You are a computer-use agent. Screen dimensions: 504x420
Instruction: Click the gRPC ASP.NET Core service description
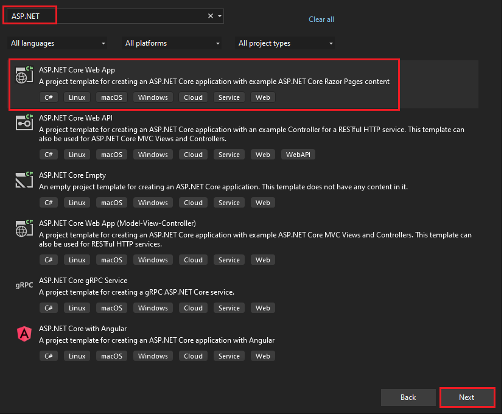(x=136, y=292)
